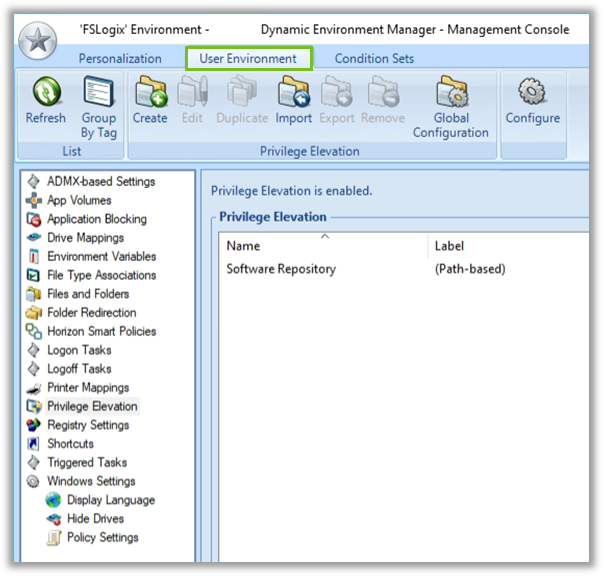Open Application Blocking in sidebar
Viewport: 603px width, 576px height.
(x=96, y=219)
